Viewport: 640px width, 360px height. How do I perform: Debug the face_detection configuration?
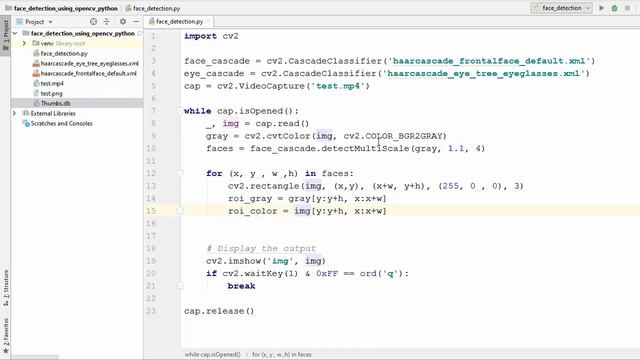click(x=614, y=8)
